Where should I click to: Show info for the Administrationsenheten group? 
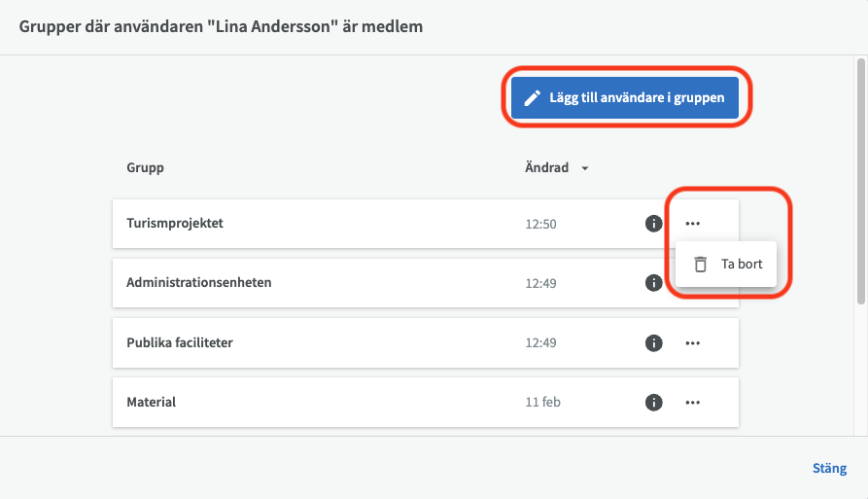click(x=654, y=283)
